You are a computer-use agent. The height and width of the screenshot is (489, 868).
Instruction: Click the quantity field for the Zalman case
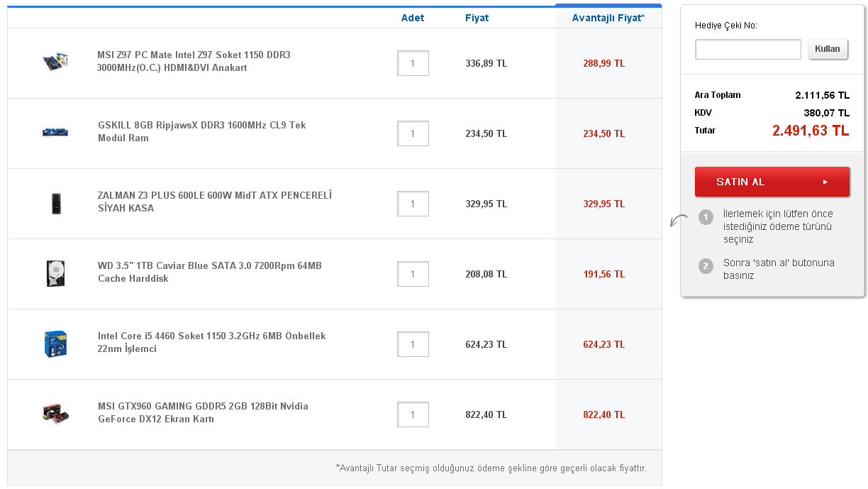tap(413, 204)
